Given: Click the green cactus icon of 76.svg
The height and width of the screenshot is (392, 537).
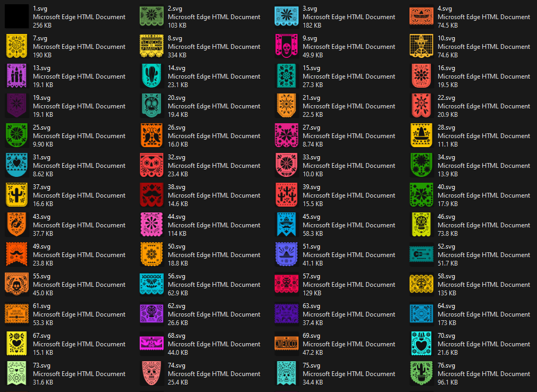Looking at the screenshot, I should [421, 373].
